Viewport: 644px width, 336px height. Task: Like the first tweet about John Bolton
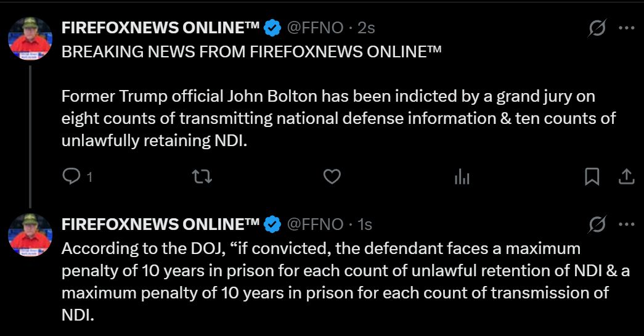point(332,177)
